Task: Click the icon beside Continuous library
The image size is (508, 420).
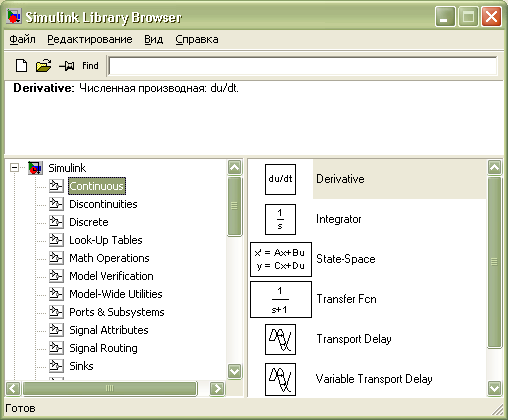Action: tap(56, 186)
